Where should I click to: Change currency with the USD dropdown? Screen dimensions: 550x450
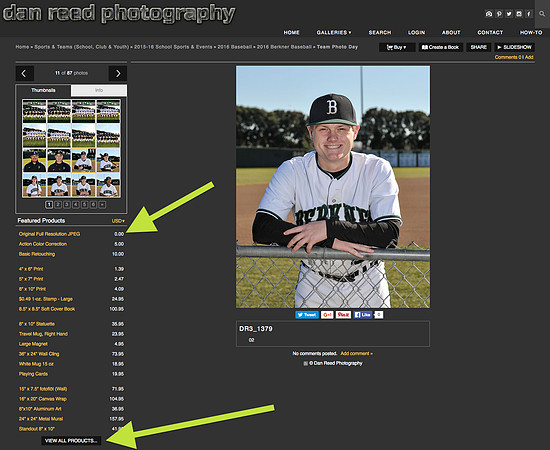(x=118, y=221)
